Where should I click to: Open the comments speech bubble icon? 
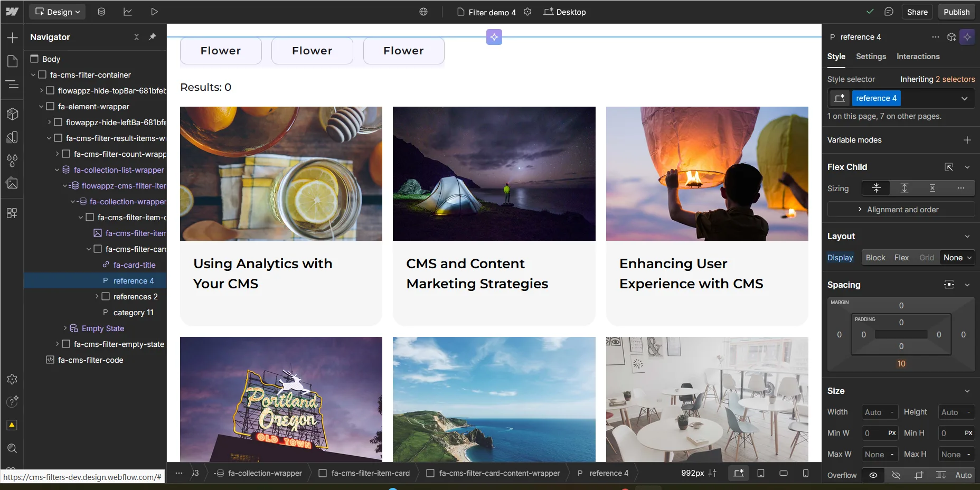(889, 12)
